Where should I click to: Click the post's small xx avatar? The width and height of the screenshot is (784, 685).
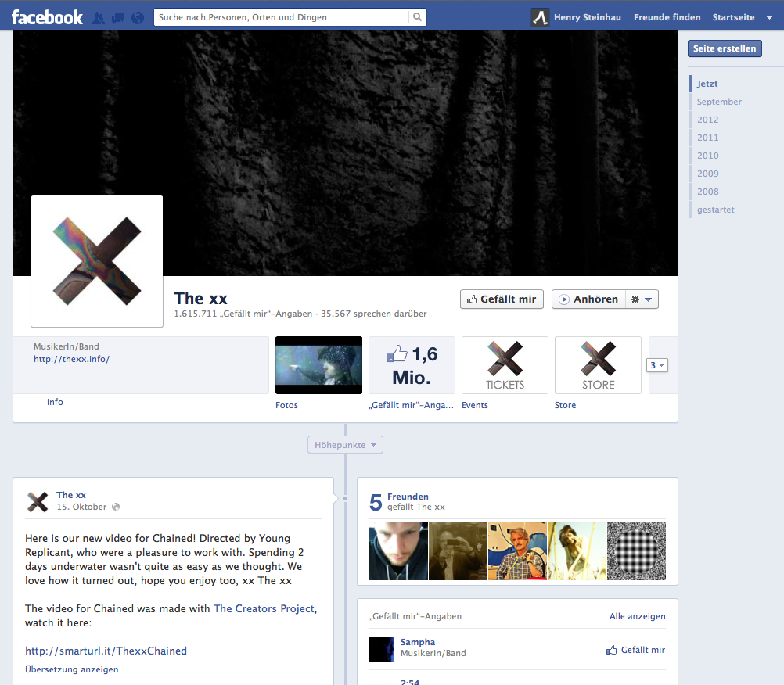tap(38, 502)
